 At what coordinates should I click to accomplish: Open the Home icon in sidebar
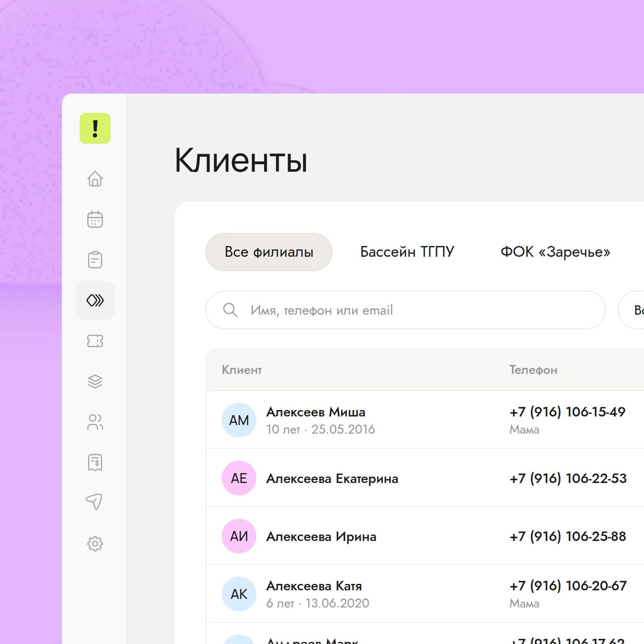tap(95, 179)
